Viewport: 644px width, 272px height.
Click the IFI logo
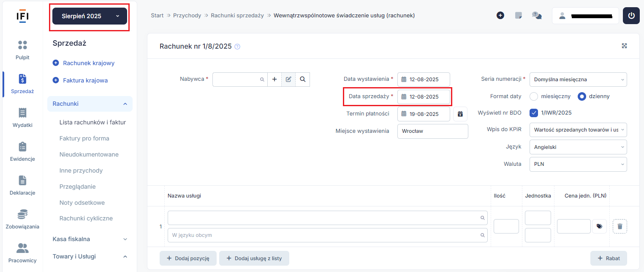point(22,16)
